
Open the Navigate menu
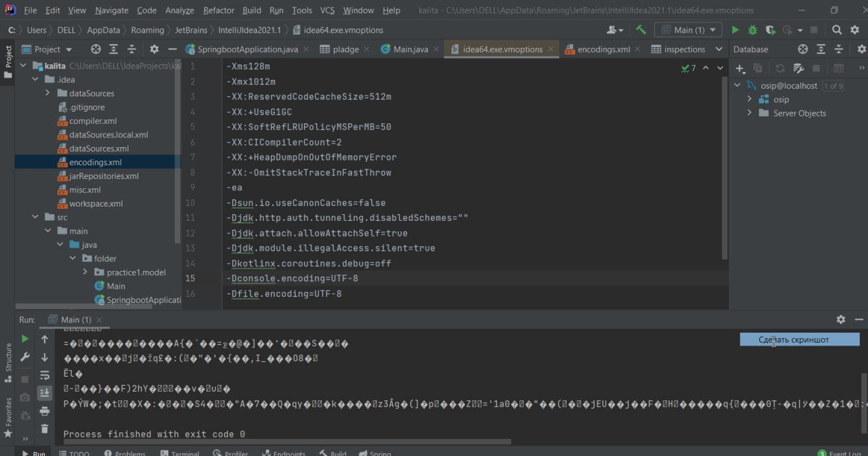[x=112, y=10]
